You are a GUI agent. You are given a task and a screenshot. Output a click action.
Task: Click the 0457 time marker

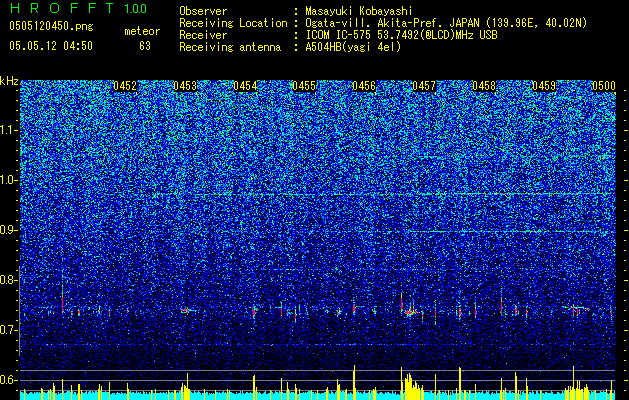click(424, 86)
